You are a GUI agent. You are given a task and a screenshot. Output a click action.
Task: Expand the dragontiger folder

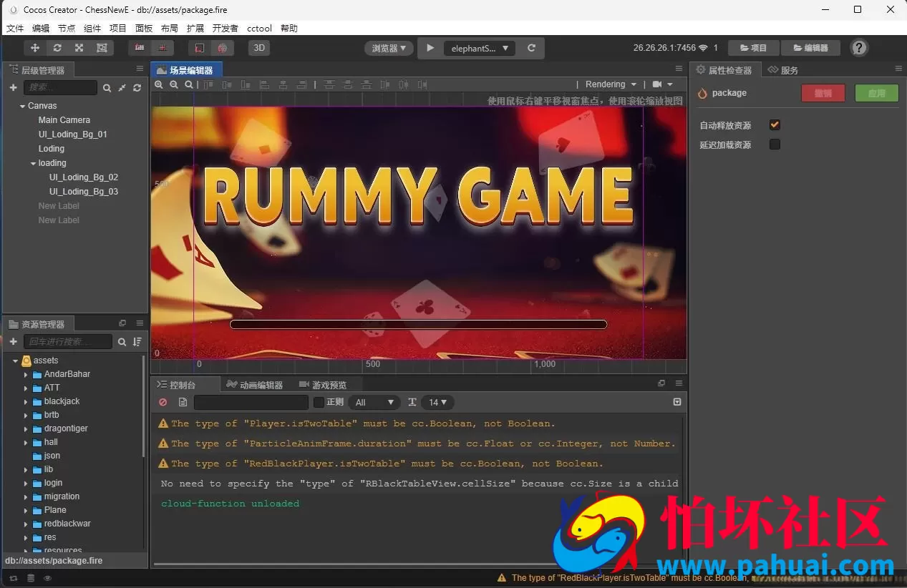[x=26, y=429]
